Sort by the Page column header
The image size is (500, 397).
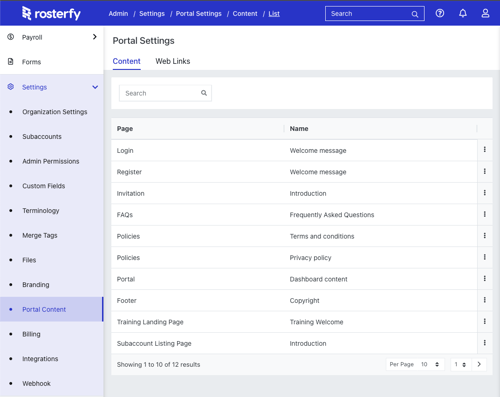(125, 129)
